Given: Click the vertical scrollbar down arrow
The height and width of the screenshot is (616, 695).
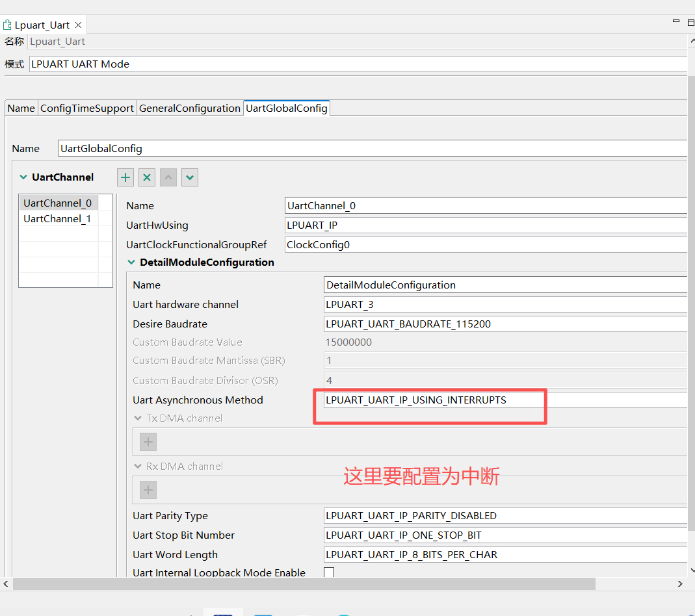Looking at the screenshot, I should (692, 570).
